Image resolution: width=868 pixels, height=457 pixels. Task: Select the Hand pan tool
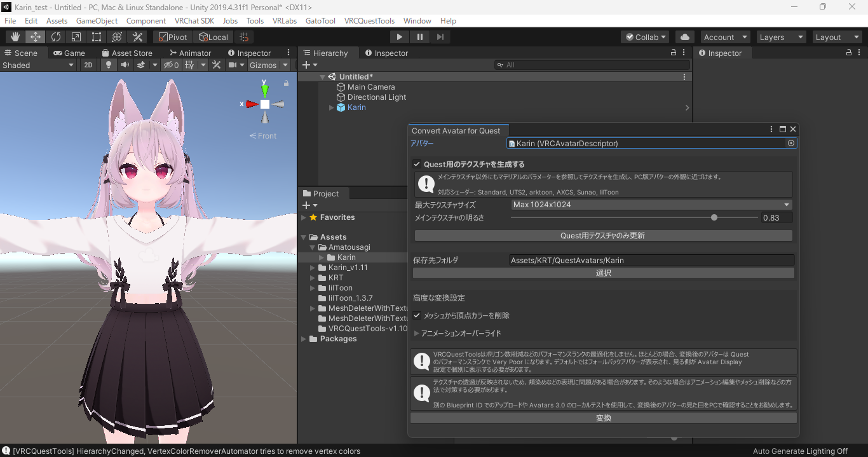pyautogui.click(x=15, y=36)
